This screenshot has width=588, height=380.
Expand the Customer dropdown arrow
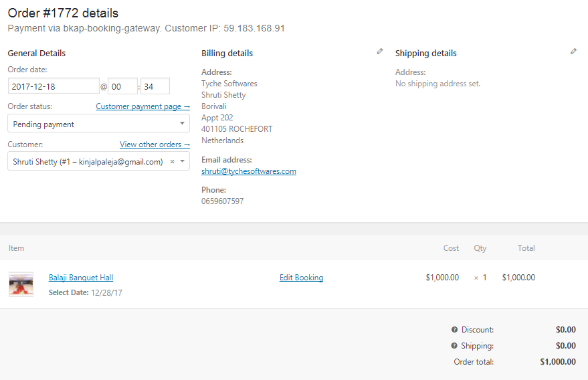point(183,162)
